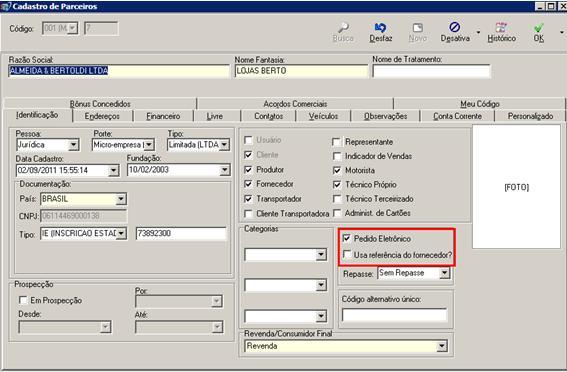The width and height of the screenshot is (567, 372).
Task: Uncheck the Produtor checkbox
Action: [x=248, y=170]
